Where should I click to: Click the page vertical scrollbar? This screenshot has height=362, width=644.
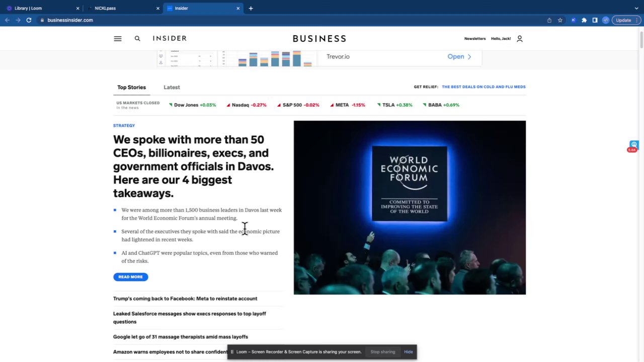coord(641,40)
